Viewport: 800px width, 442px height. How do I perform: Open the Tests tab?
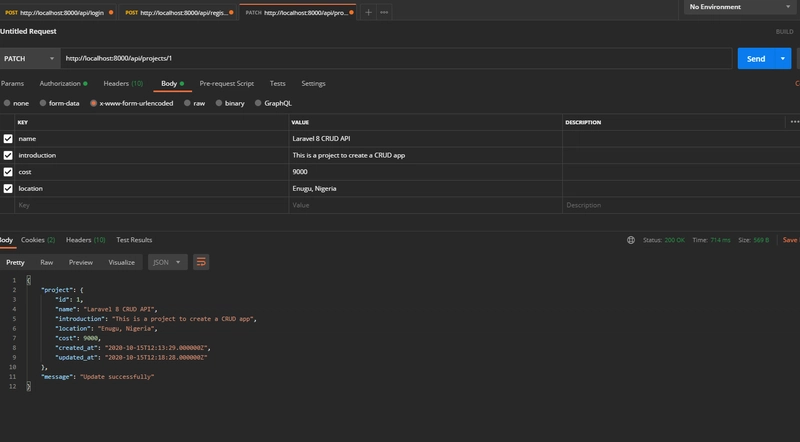(278, 83)
